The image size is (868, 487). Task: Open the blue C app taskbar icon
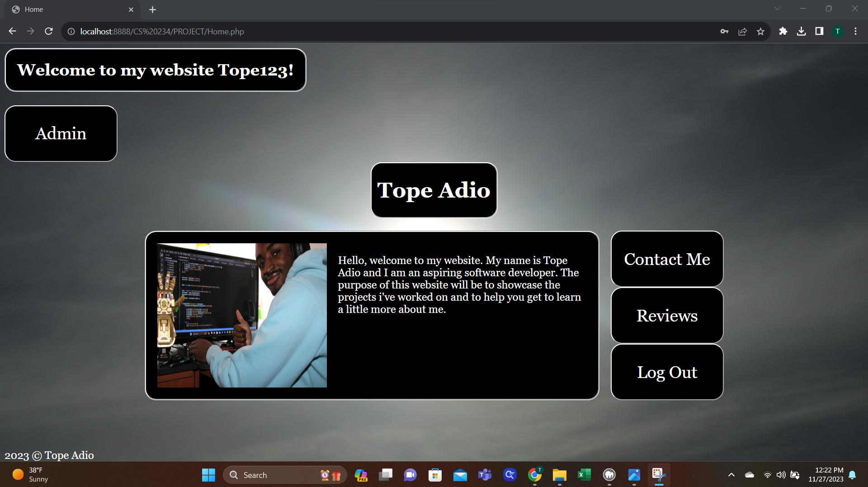[x=510, y=475]
